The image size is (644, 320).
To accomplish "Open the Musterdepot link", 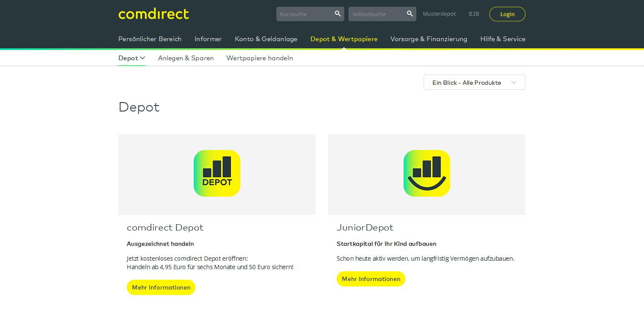I will coord(439,14).
